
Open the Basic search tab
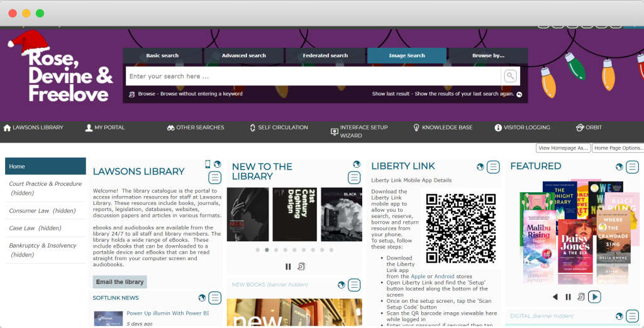pyautogui.click(x=162, y=55)
